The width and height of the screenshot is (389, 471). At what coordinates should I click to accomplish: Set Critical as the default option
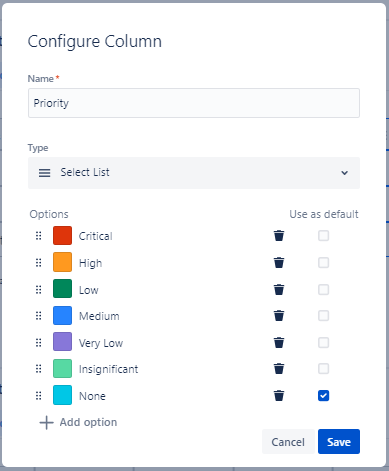point(323,236)
